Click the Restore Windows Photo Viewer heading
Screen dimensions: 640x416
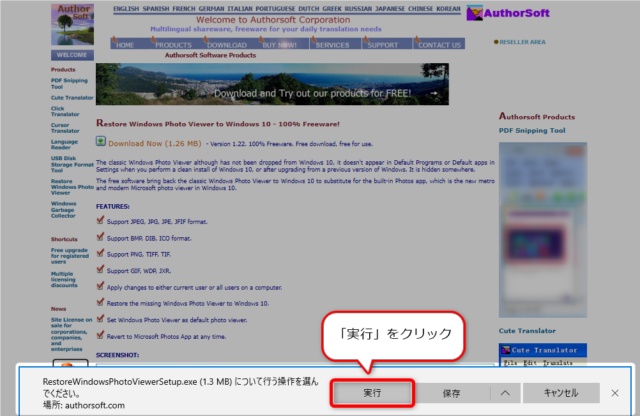pos(218,123)
